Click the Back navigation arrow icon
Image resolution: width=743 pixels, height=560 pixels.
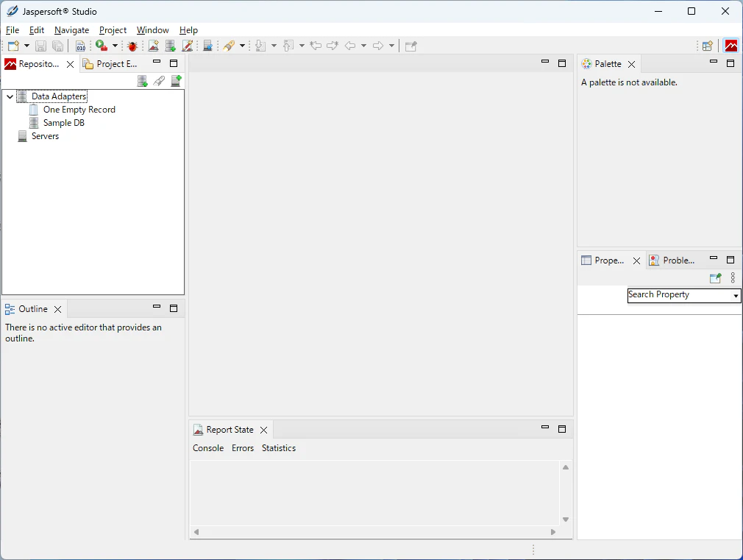tap(350, 46)
